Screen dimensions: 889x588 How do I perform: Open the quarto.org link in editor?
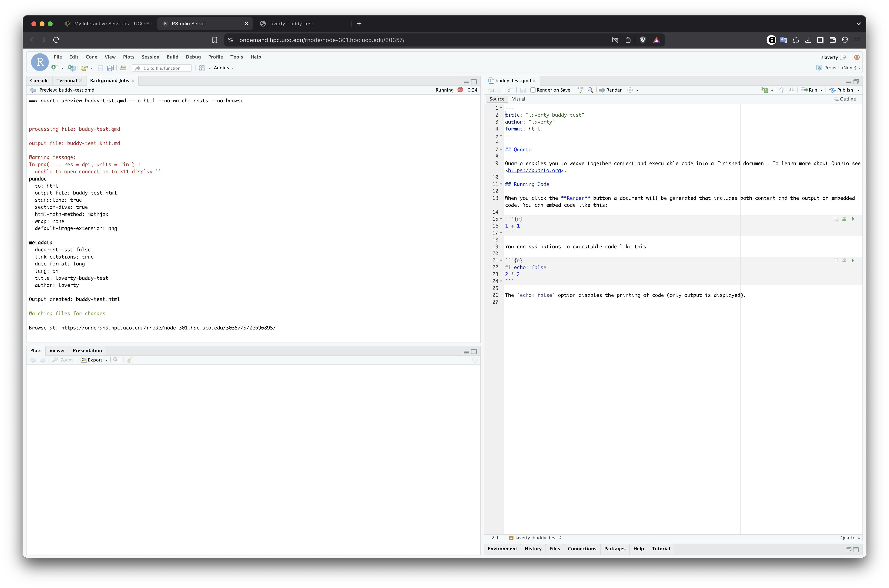tap(534, 171)
